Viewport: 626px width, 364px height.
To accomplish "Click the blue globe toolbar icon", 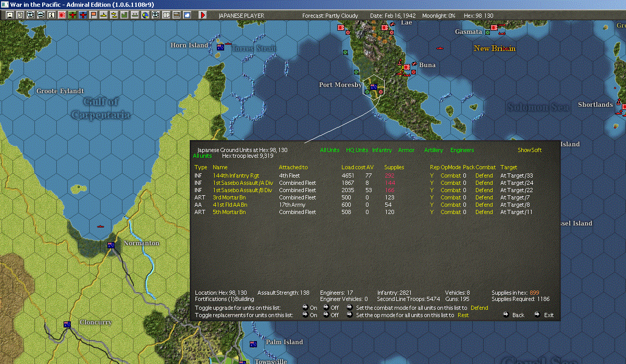I will coord(145,15).
